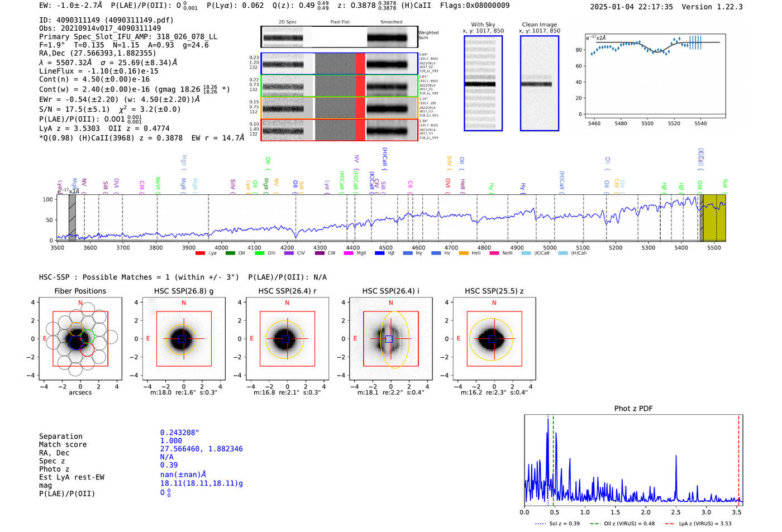The width and height of the screenshot is (782, 532).
Task: Click the With Sky image panel
Action: coord(483,83)
